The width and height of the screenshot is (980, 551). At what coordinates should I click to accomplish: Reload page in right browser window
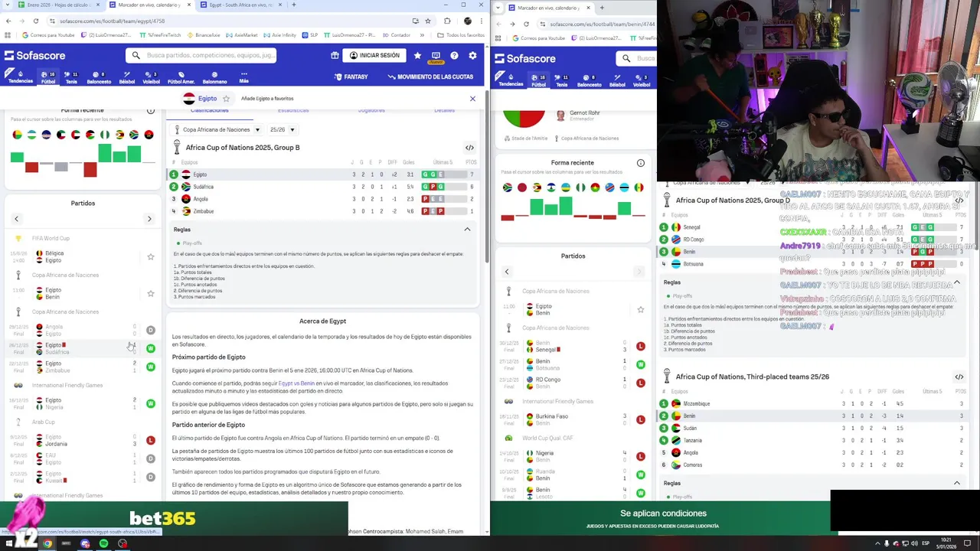click(526, 24)
